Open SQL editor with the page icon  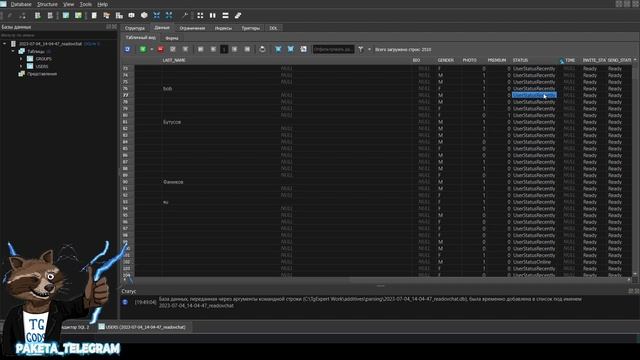click(x=94, y=16)
